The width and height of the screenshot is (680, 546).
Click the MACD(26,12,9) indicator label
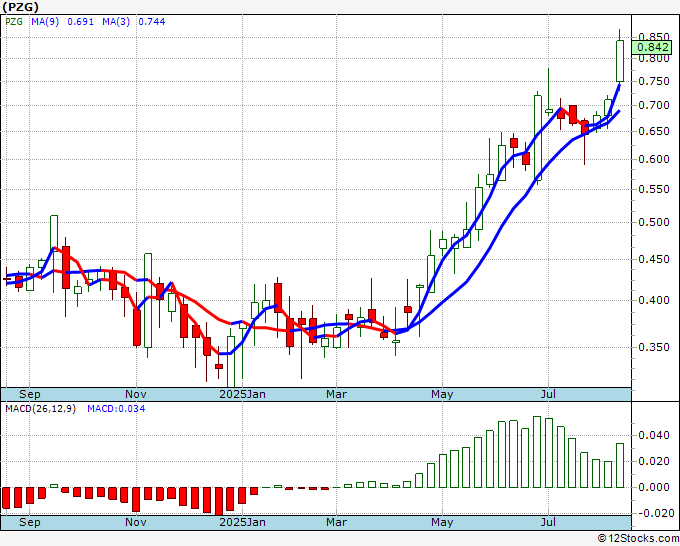click(40, 409)
